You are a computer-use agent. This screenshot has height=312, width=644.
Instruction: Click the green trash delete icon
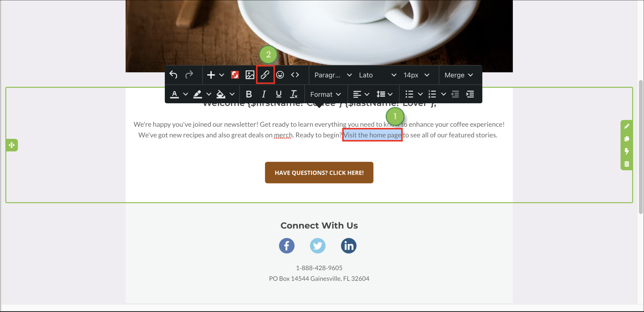pos(626,164)
